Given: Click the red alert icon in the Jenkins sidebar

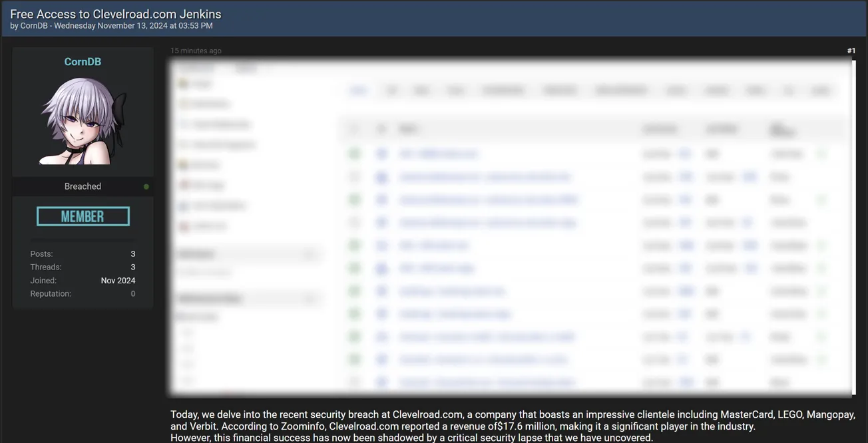Looking at the screenshot, I should coord(183,185).
